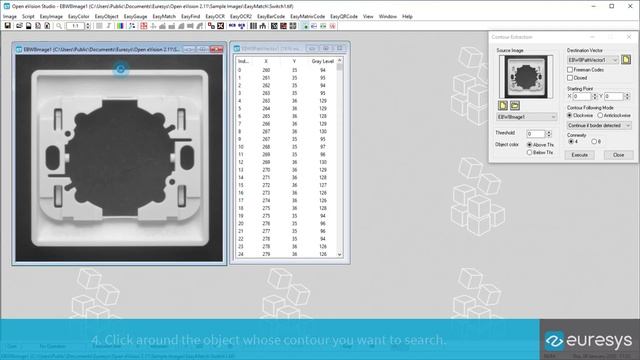640x360 pixels.
Task: Open the Help menu
Action: pos(407,16)
